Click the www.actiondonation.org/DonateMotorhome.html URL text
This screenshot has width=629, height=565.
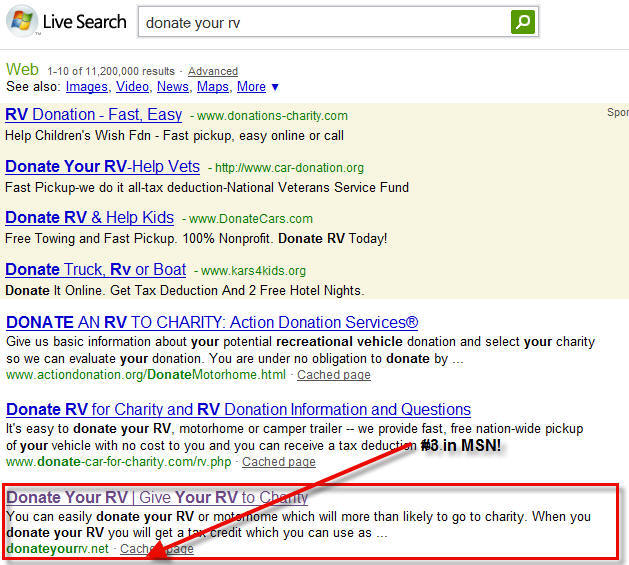click(146, 375)
